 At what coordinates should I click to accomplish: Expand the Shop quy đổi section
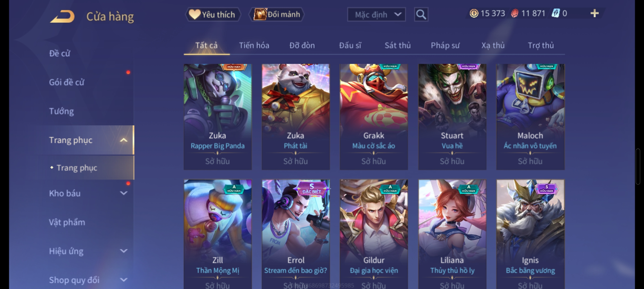[x=124, y=280]
